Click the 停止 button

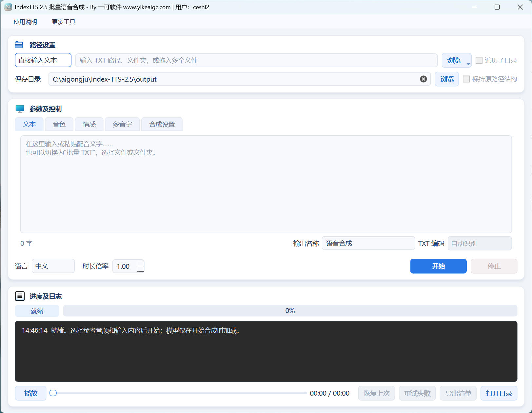pyautogui.click(x=494, y=266)
